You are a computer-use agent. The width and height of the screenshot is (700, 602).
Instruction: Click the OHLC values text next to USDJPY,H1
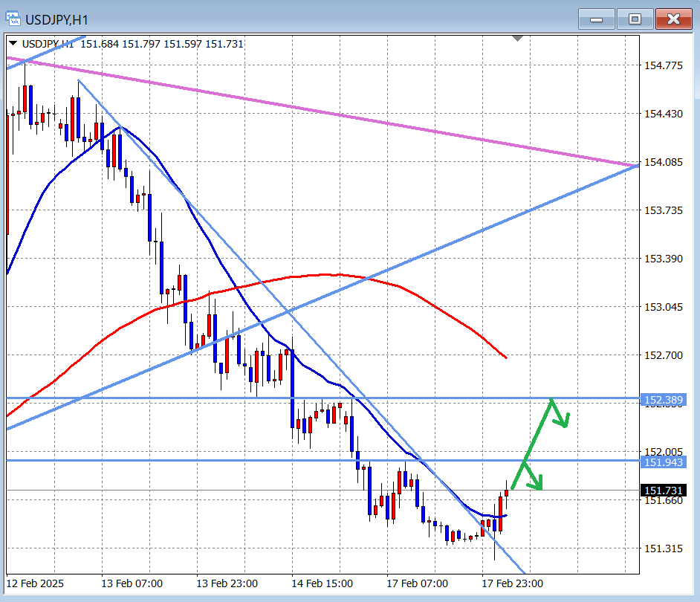[x=162, y=44]
